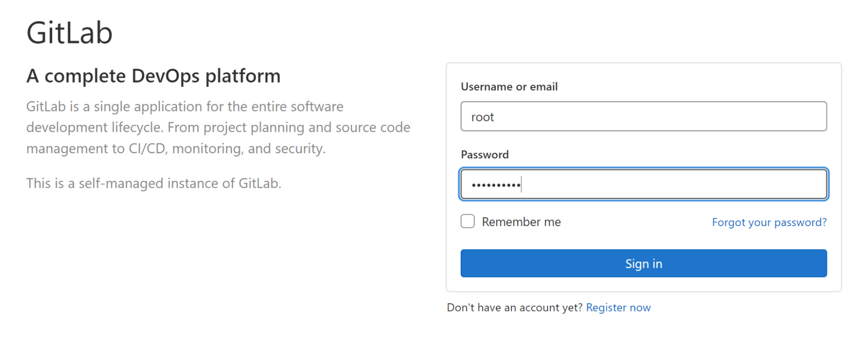Screen dimensions: 868x360
Task: Click the "Don't have an account yet?" text
Action: (515, 308)
